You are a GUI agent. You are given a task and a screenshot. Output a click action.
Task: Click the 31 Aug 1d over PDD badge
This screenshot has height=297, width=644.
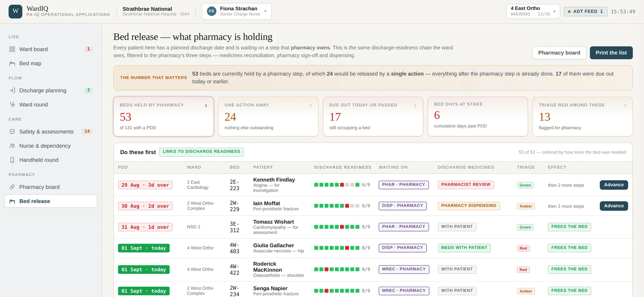tap(145, 227)
